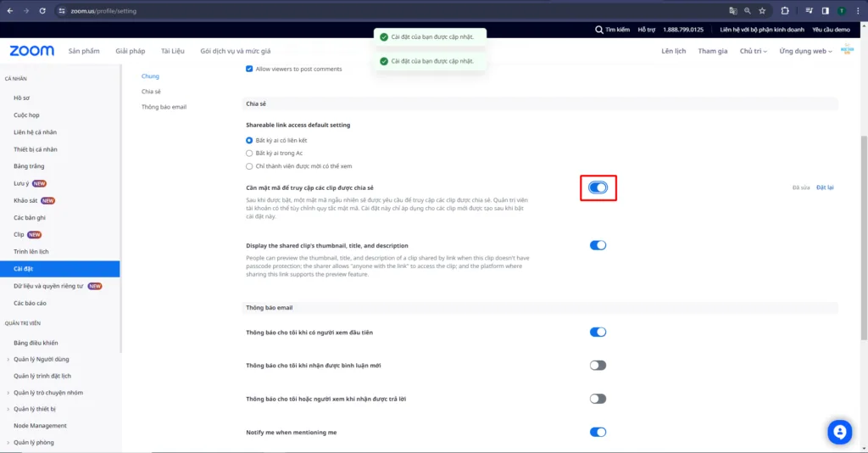Reload the page with the refresh icon
The width and height of the screenshot is (868, 453).
click(x=43, y=11)
